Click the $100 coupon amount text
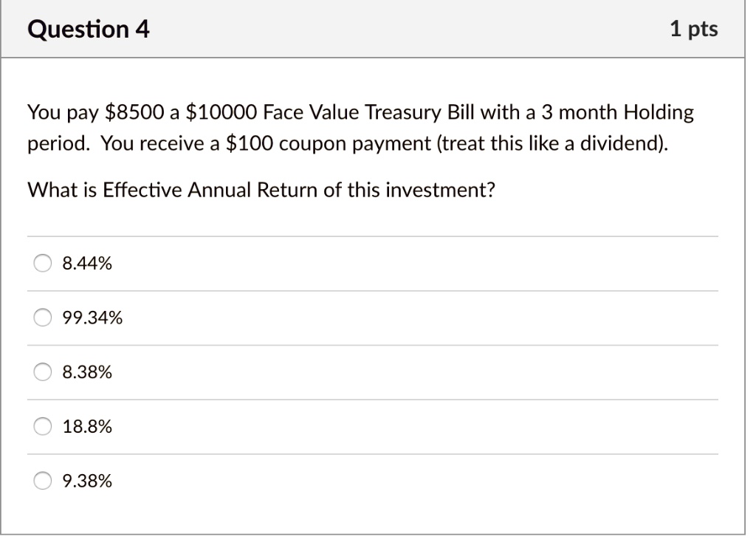 (250, 144)
